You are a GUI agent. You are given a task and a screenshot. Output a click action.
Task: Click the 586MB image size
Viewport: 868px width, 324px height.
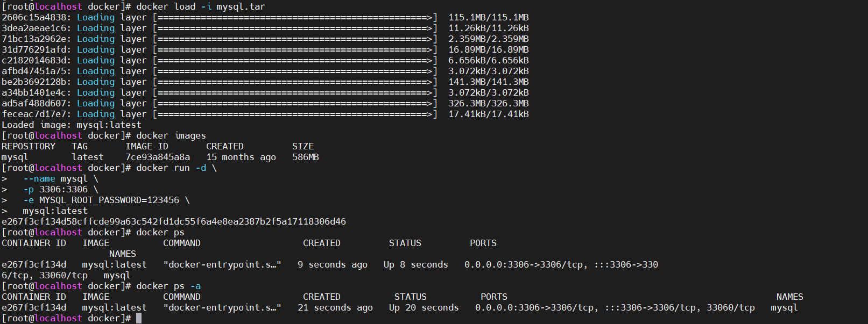[x=306, y=157]
